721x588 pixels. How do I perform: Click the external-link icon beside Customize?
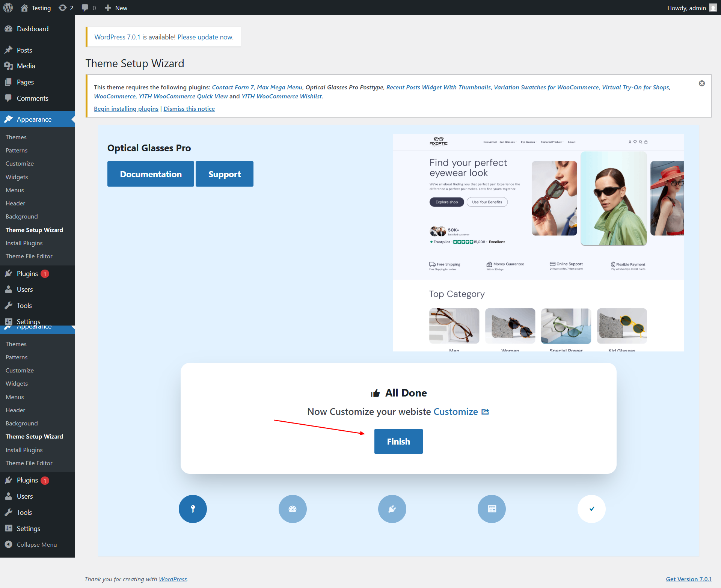[485, 412]
